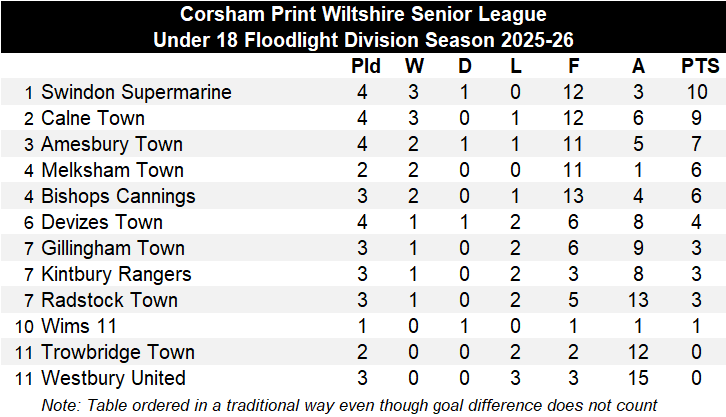Select the W column header
726x417 pixels.
click(414, 66)
